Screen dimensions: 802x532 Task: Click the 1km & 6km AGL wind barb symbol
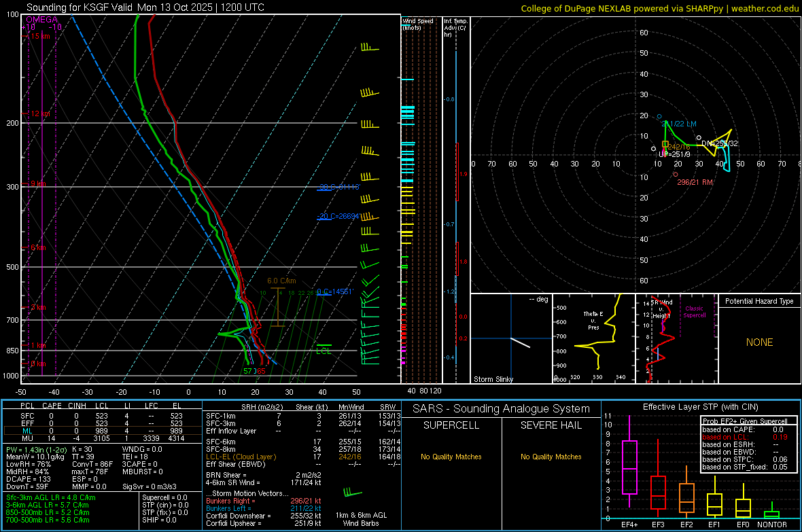[353, 493]
